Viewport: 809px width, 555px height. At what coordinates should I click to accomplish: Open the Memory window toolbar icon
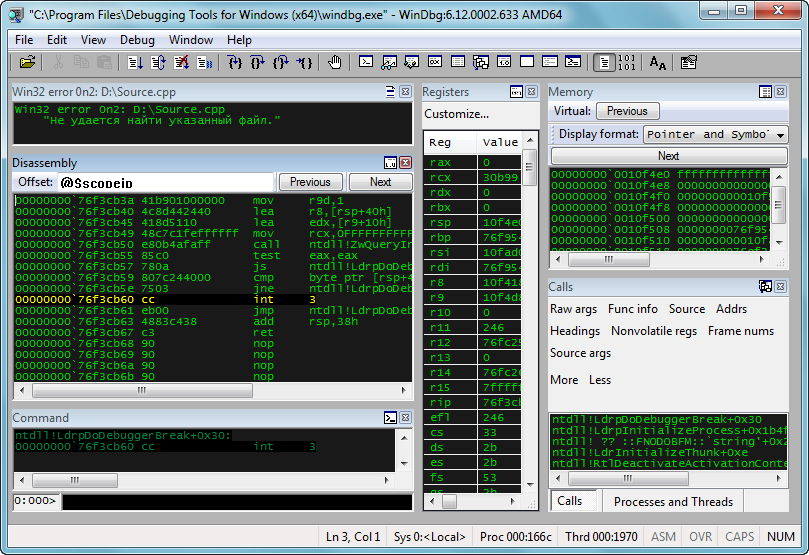pos(458,62)
